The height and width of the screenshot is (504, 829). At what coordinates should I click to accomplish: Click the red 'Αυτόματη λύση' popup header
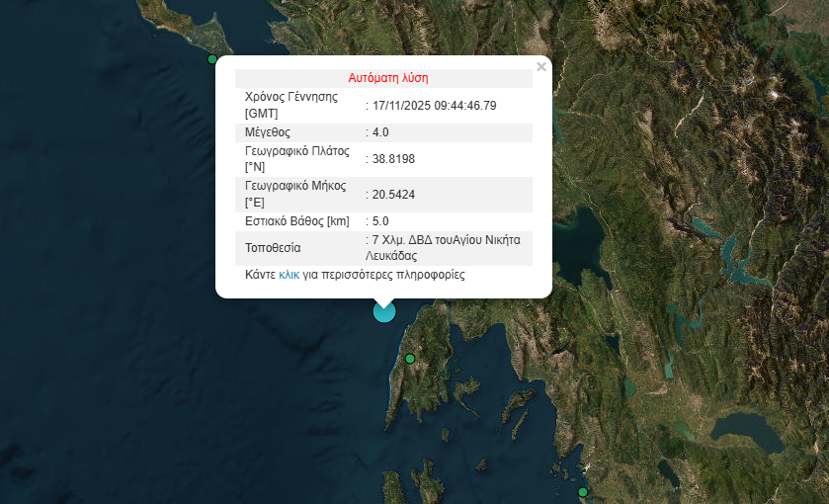tap(387, 77)
